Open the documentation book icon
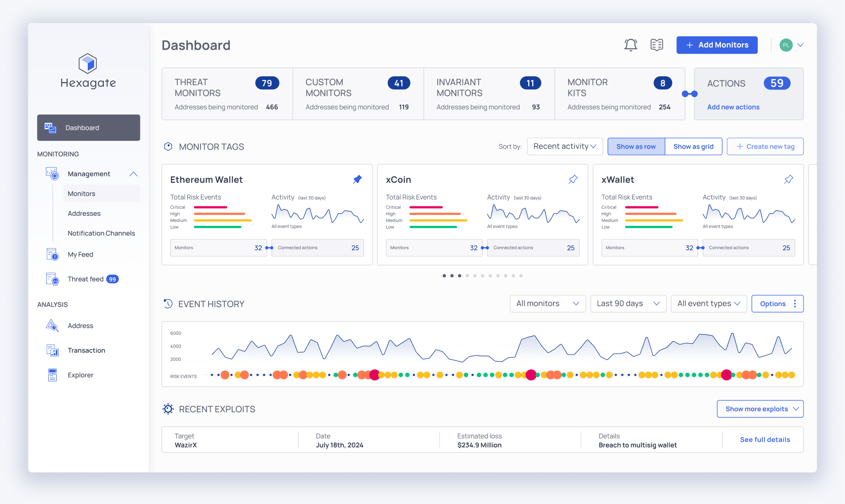Viewport: 845px width, 504px height. coord(656,45)
